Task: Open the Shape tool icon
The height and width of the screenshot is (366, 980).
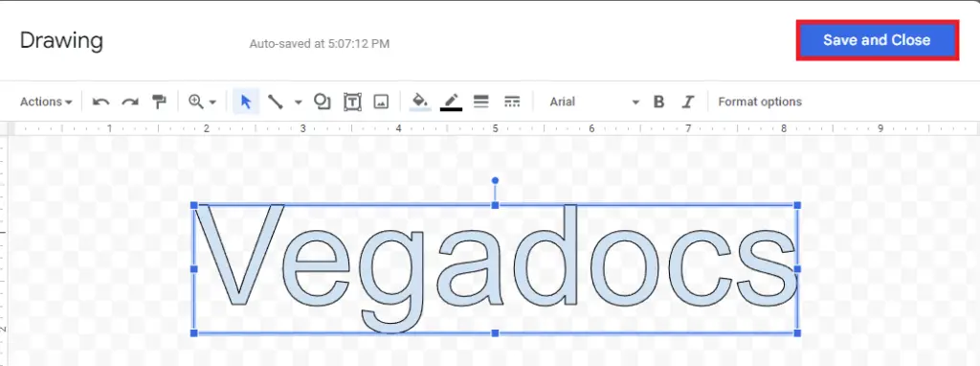Action: click(x=322, y=102)
